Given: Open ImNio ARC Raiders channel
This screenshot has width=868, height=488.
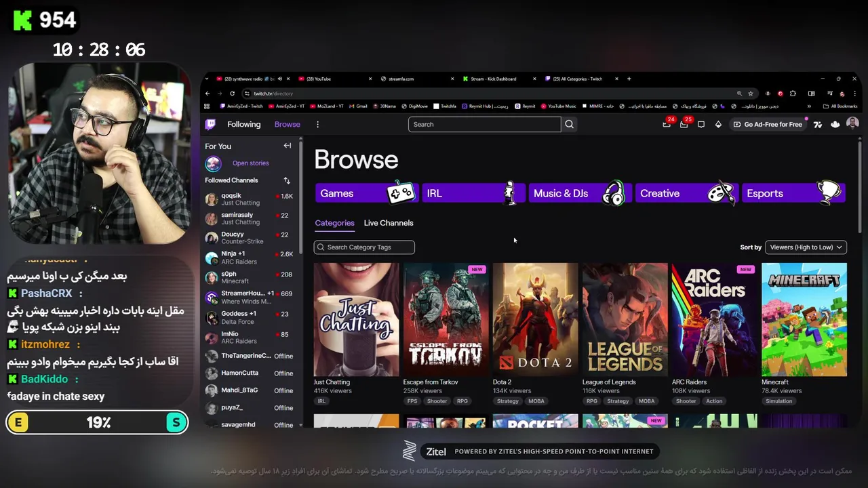Looking at the screenshot, I should 250,337.
